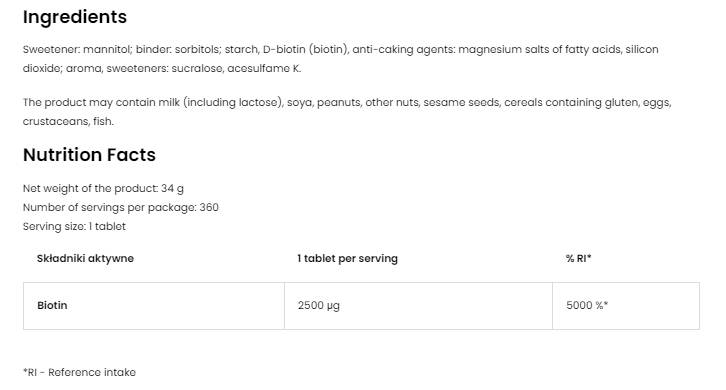The height and width of the screenshot is (390, 726).
Task: Click the RI - Reference intake footnote
Action: (79, 372)
